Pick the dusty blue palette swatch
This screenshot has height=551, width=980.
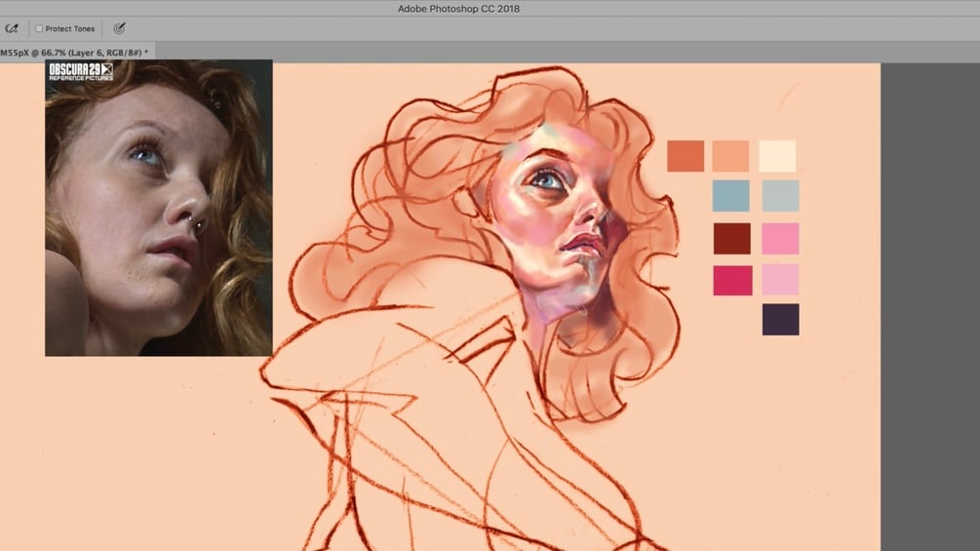click(730, 196)
